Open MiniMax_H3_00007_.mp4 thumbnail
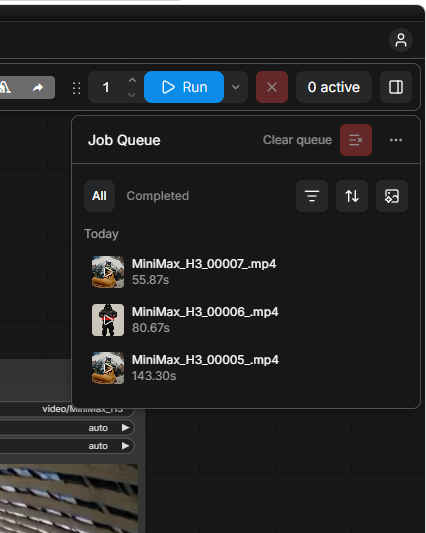The image size is (426, 533). click(108, 272)
